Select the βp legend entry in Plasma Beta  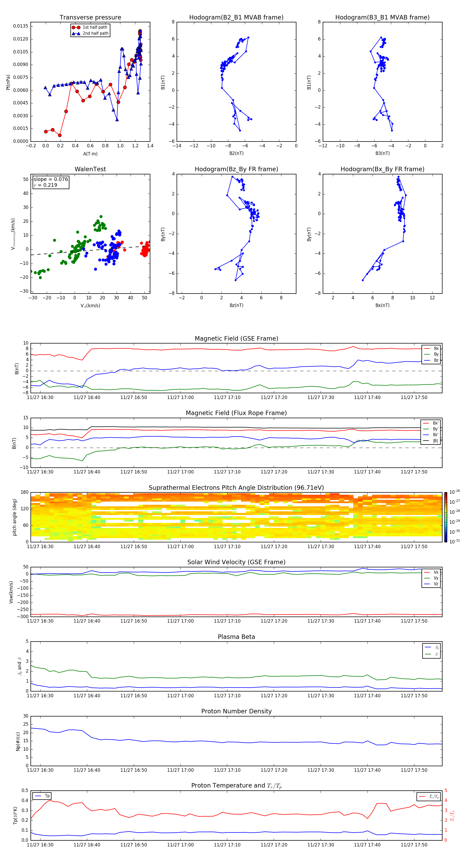tap(431, 647)
